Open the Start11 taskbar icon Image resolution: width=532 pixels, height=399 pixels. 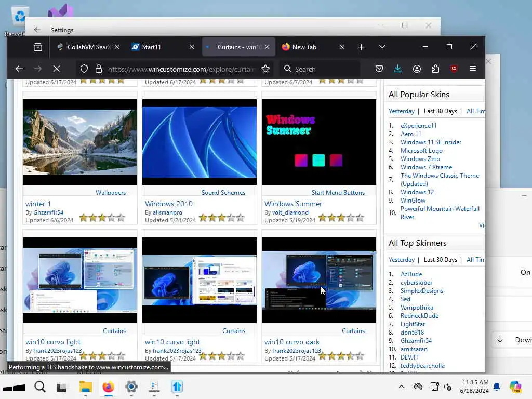pos(177,387)
